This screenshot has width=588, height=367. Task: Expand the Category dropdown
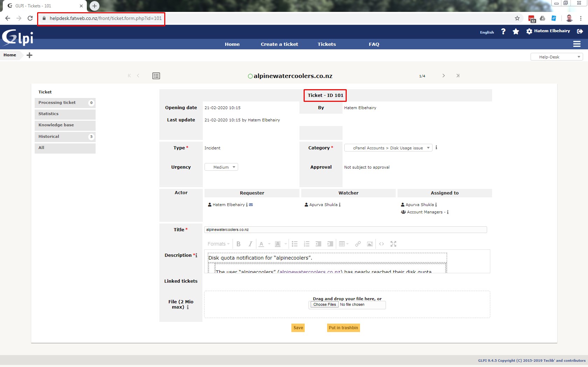[388, 148]
